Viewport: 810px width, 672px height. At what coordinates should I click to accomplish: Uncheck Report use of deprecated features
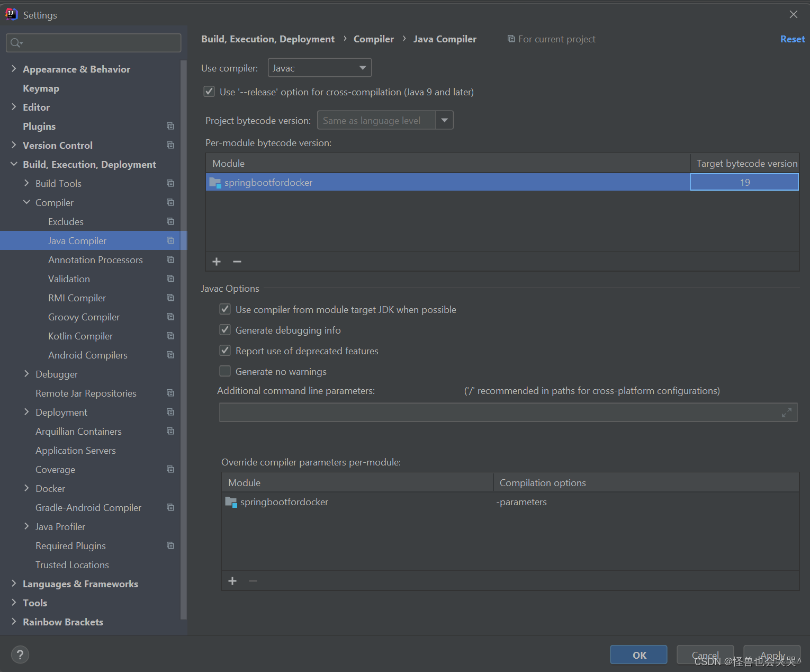click(x=225, y=351)
